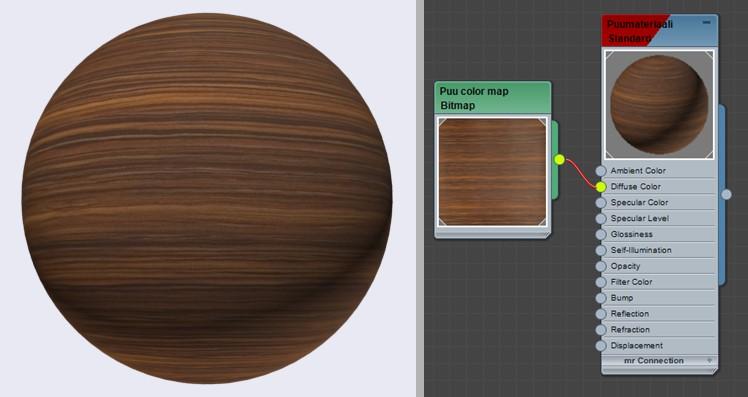Click the material sphere preview thumbnail
The image size is (748, 397).
click(659, 104)
